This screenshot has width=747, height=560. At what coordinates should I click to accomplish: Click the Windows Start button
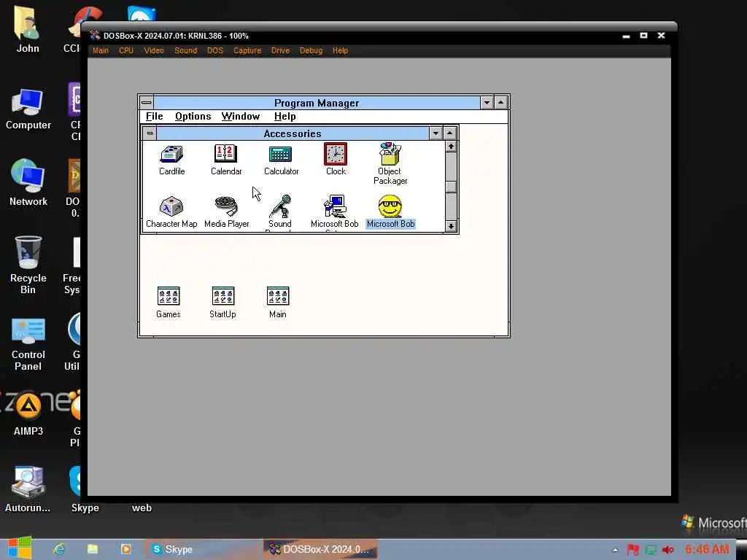pos(20,548)
